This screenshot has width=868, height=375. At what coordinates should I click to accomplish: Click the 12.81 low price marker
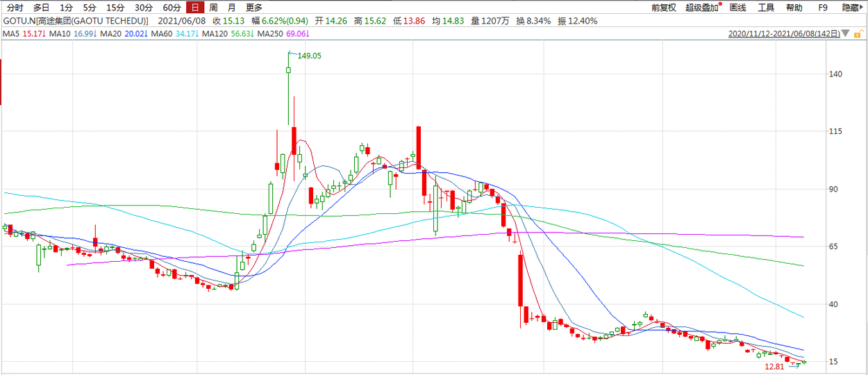774,366
